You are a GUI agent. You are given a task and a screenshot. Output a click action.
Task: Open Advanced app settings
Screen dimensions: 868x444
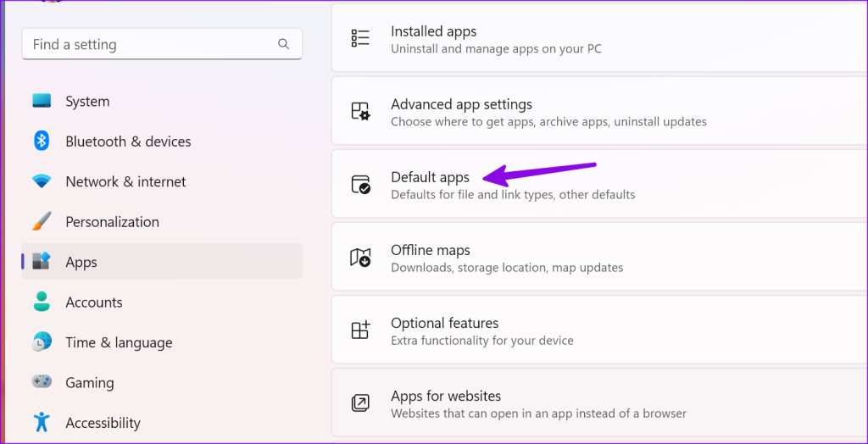[x=599, y=111]
